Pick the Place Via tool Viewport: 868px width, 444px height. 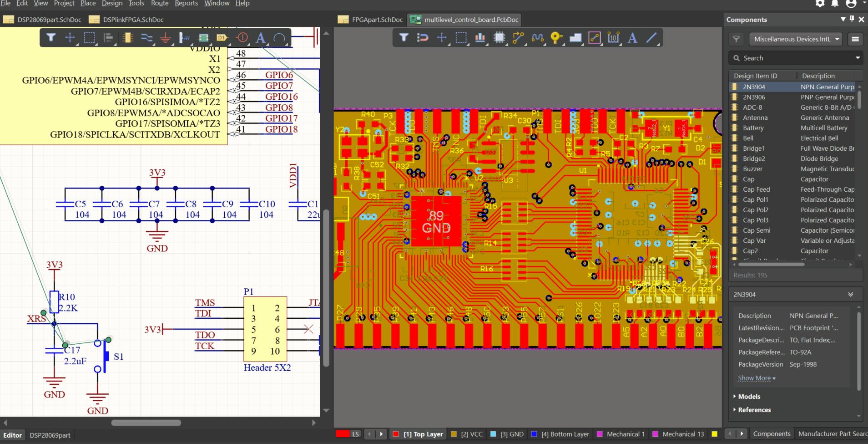tap(556, 38)
